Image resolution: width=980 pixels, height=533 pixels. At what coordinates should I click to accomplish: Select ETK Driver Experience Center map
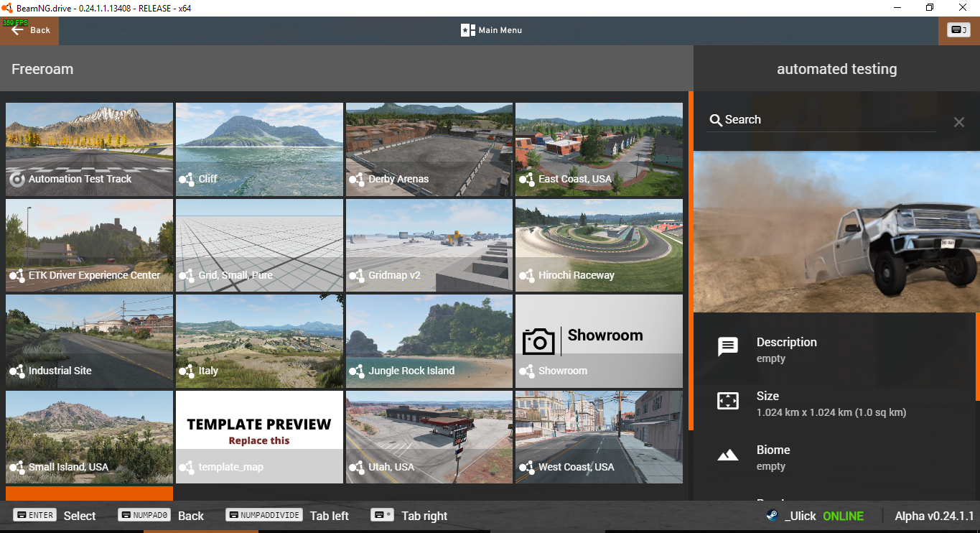pyautogui.click(x=89, y=246)
